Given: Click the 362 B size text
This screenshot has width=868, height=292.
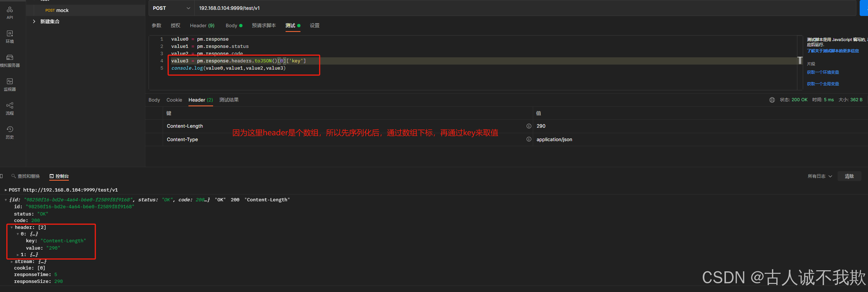Looking at the screenshot, I should tap(856, 100).
